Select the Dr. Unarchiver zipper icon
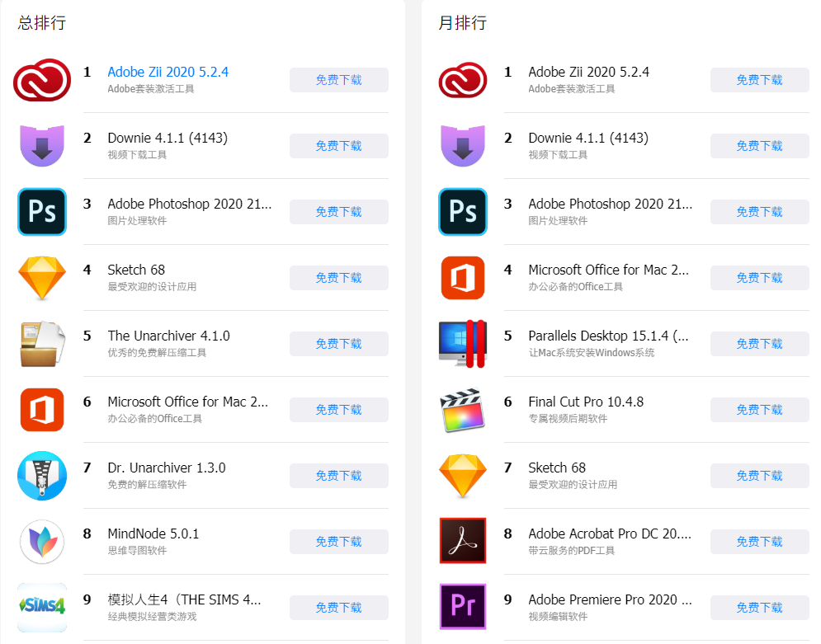 pyautogui.click(x=42, y=476)
